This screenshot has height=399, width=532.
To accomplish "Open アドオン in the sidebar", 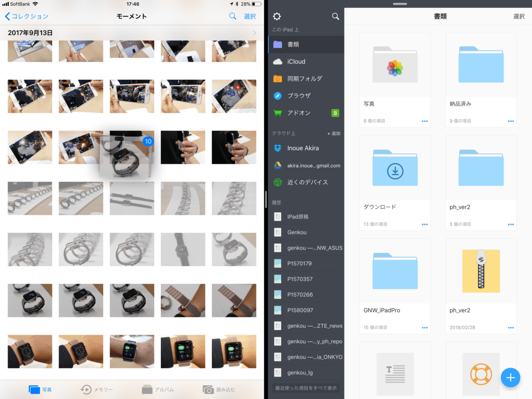I will pos(306,113).
